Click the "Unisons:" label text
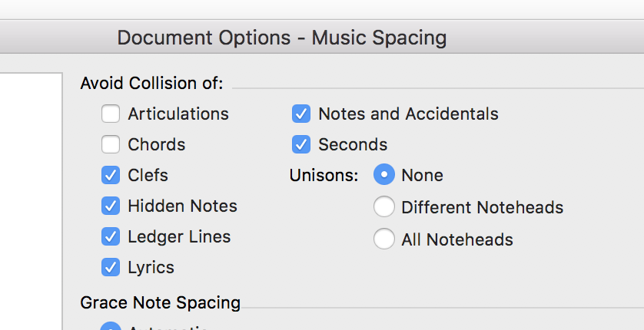The width and height of the screenshot is (644, 330). pyautogui.click(x=324, y=175)
